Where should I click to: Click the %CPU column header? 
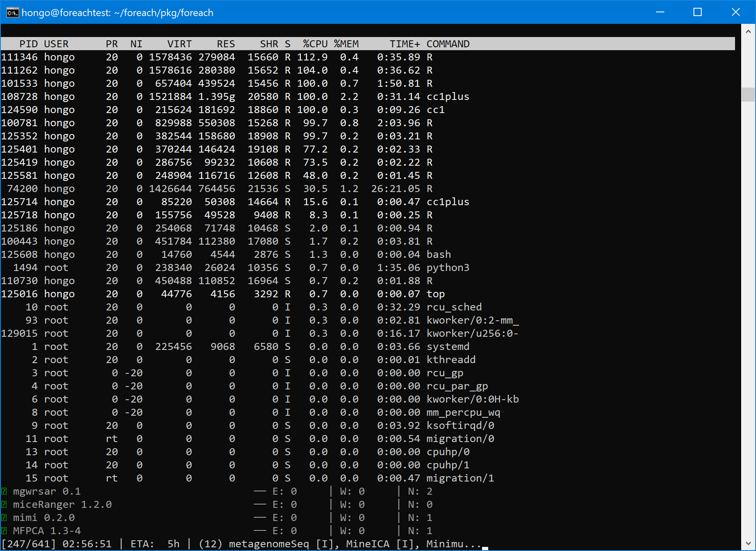(x=315, y=44)
